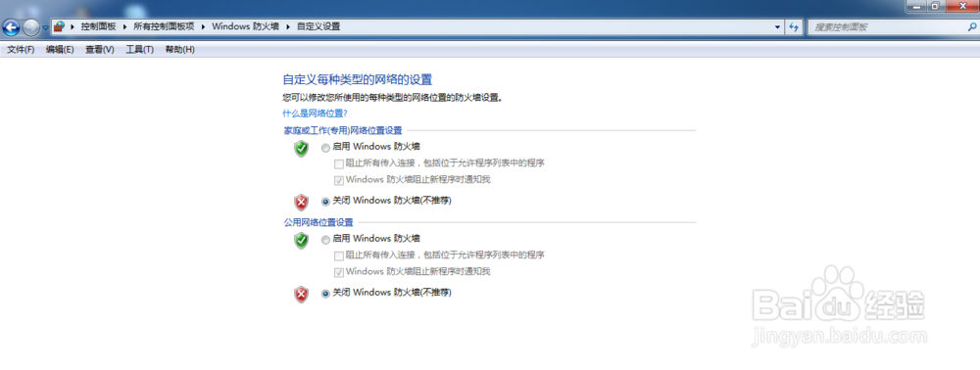Expand arrow after Windows 防火墙 breadcrumb
The width and height of the screenshot is (980, 370).
point(288,26)
